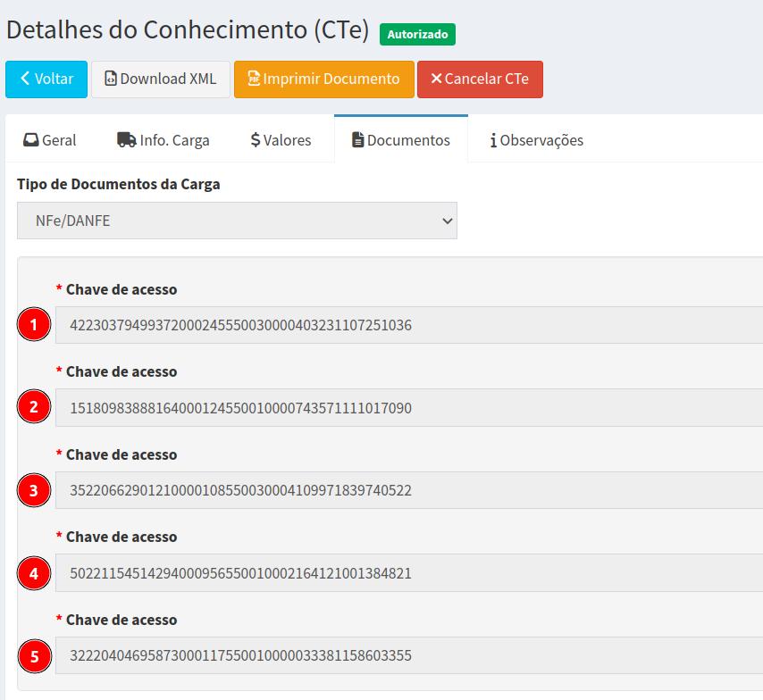Open the Valores tab

[281, 140]
